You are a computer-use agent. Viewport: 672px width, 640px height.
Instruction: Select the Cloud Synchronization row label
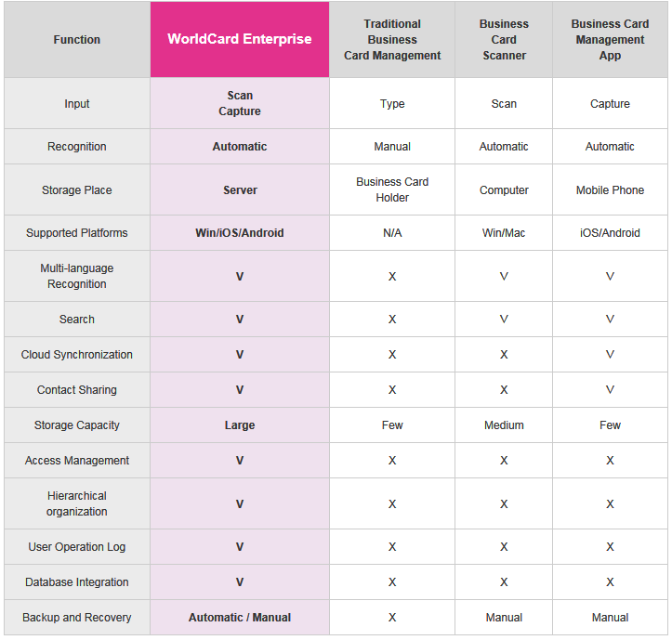point(77,355)
